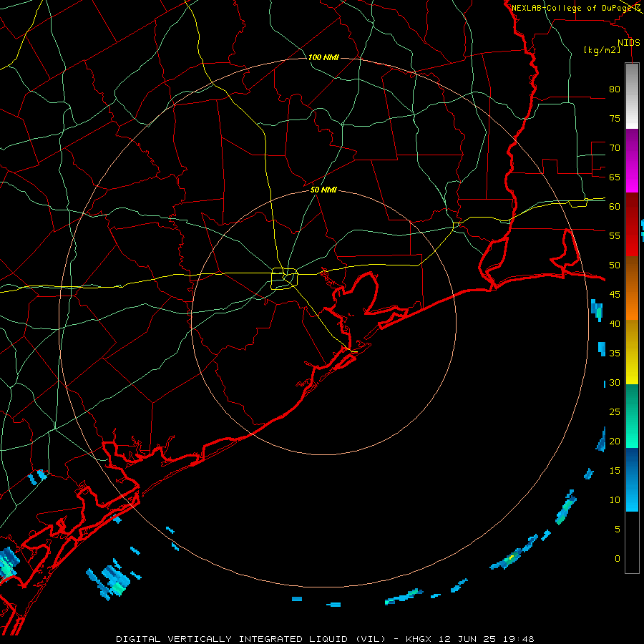Click the 12 JUN 25 date in the caption

(x=469, y=639)
